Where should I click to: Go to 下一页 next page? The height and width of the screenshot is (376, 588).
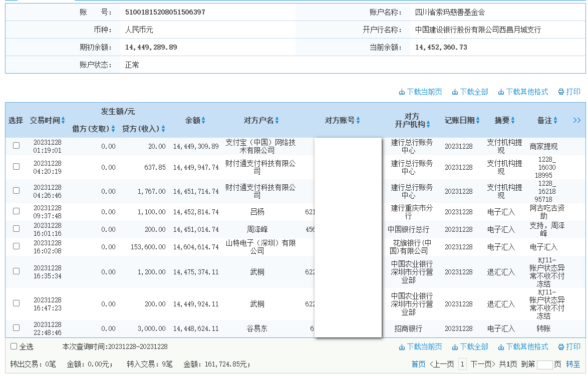click(483, 364)
